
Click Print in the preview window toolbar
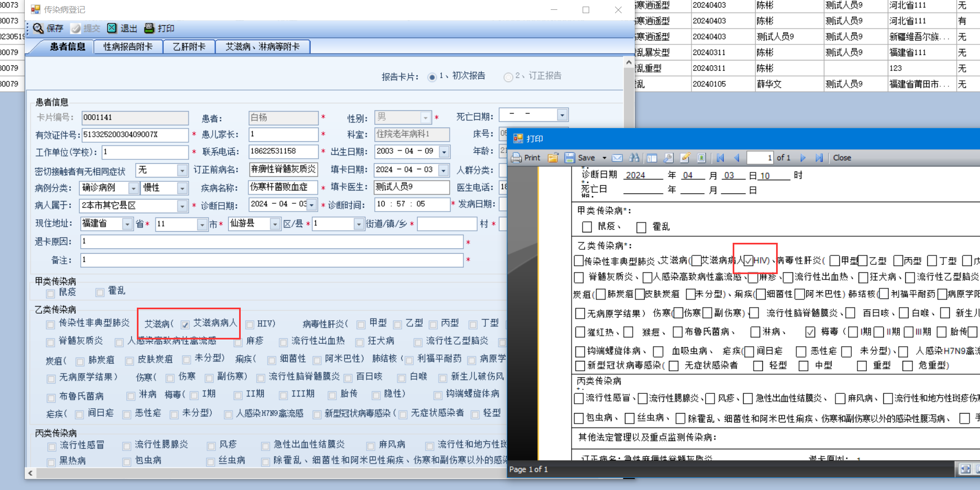click(x=526, y=158)
